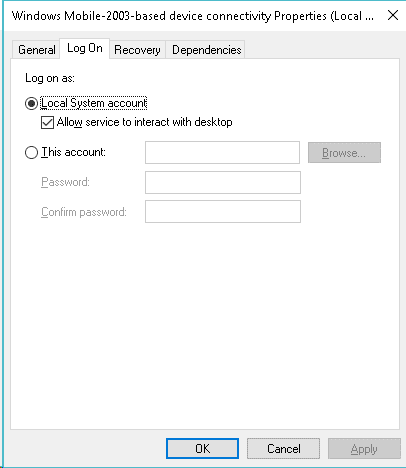Click the 'Password:' label text
This screenshot has height=468, width=406.
(65, 182)
